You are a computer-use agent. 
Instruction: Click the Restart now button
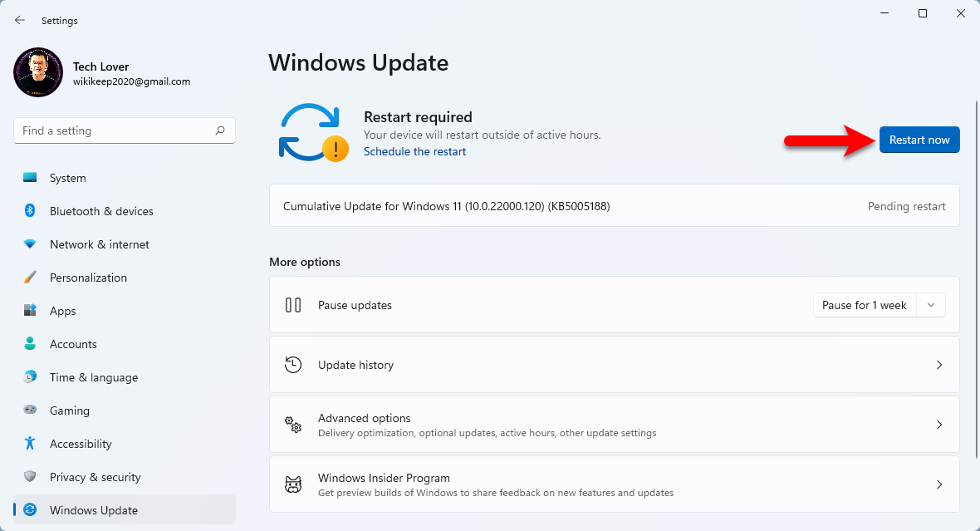pyautogui.click(x=919, y=140)
